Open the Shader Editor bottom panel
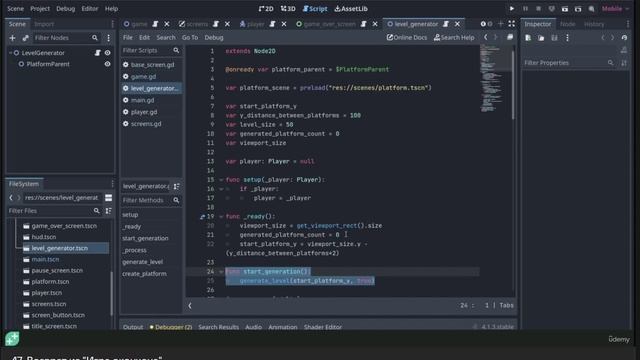Image resolution: width=640 pixels, height=360 pixels. tap(323, 327)
